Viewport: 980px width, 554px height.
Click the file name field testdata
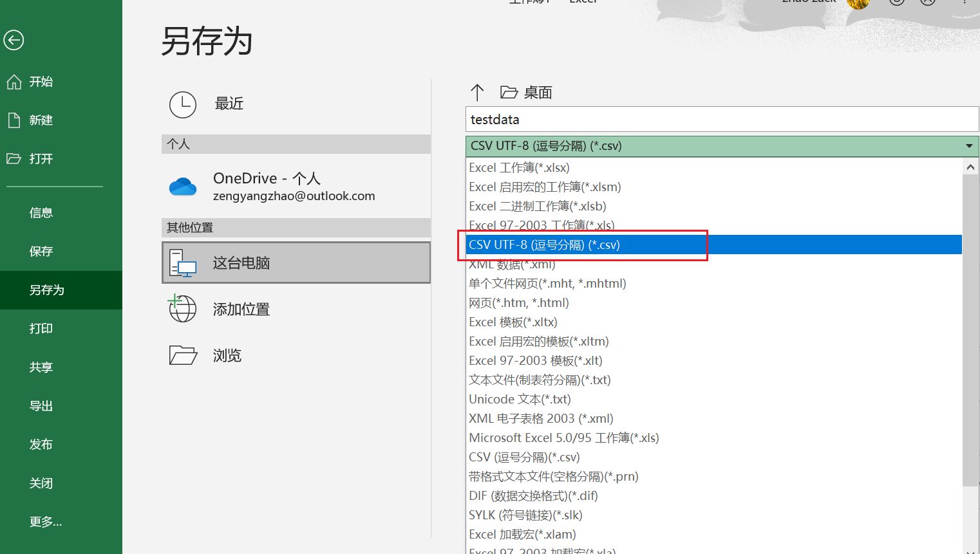(722, 120)
